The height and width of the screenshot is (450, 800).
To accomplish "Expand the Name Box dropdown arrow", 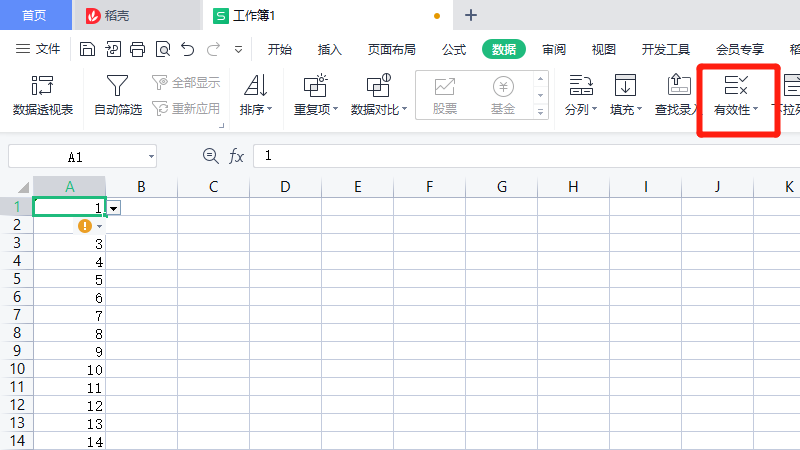I will coord(150,157).
